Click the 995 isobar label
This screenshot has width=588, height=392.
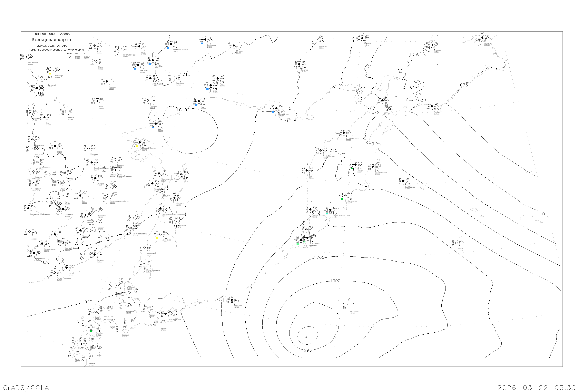(x=308, y=350)
